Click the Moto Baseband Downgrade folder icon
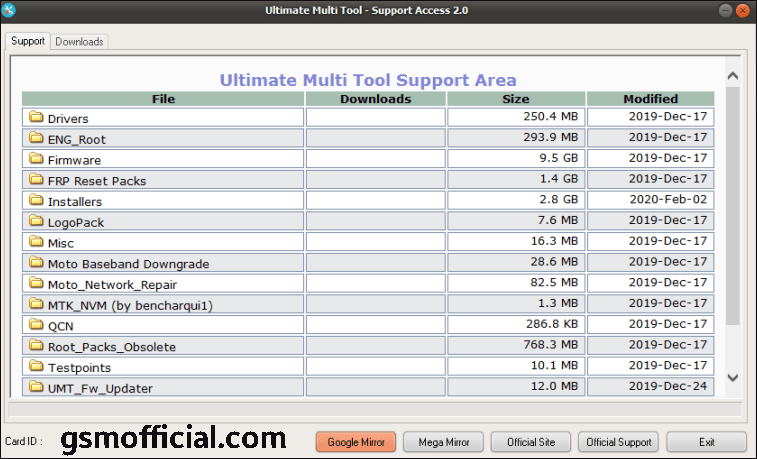The height and width of the screenshot is (459, 757). pos(36,262)
